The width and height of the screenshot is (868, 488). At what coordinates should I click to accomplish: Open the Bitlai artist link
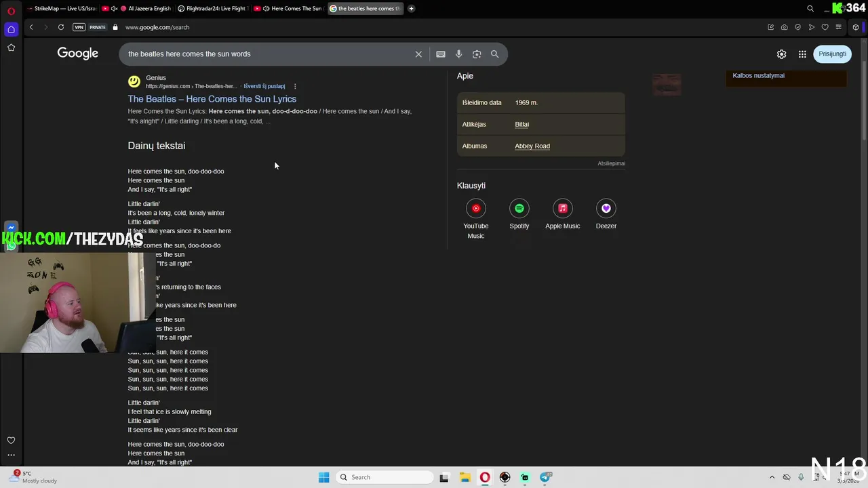point(521,124)
